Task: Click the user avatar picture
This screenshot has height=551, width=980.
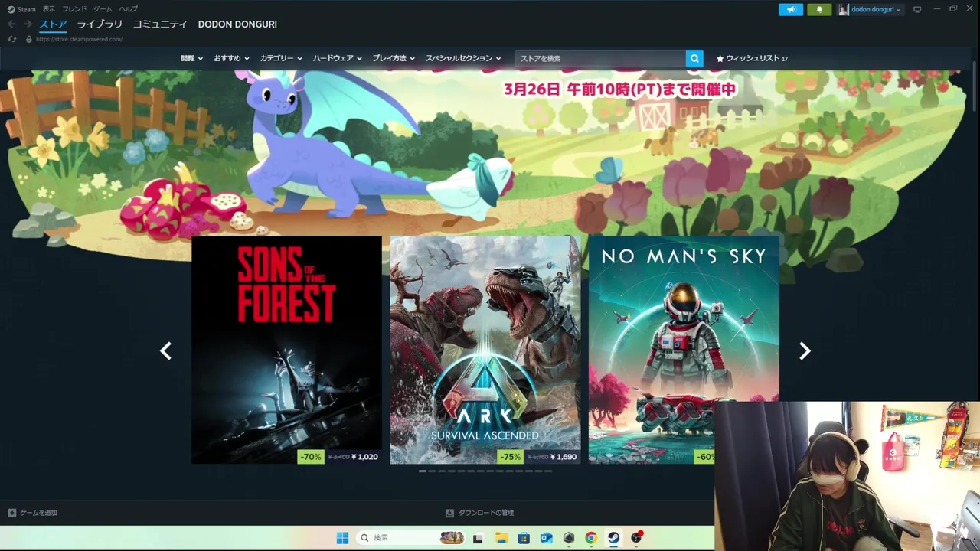Action: (844, 9)
